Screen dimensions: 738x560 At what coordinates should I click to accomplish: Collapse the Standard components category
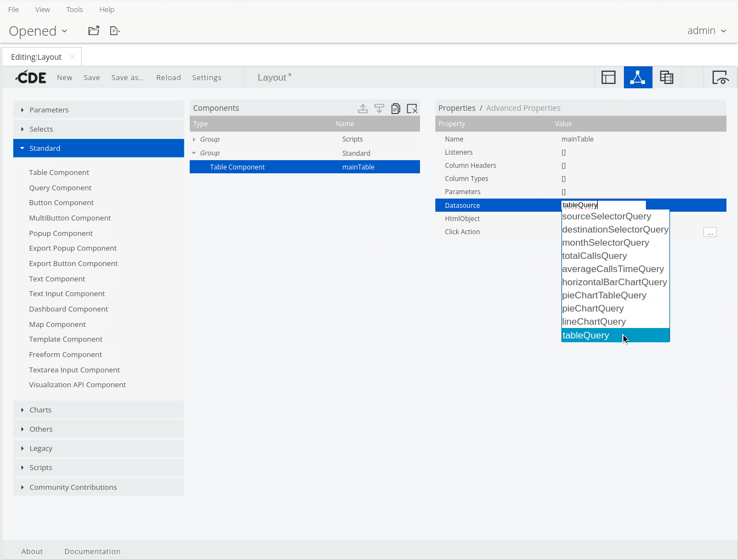45,148
